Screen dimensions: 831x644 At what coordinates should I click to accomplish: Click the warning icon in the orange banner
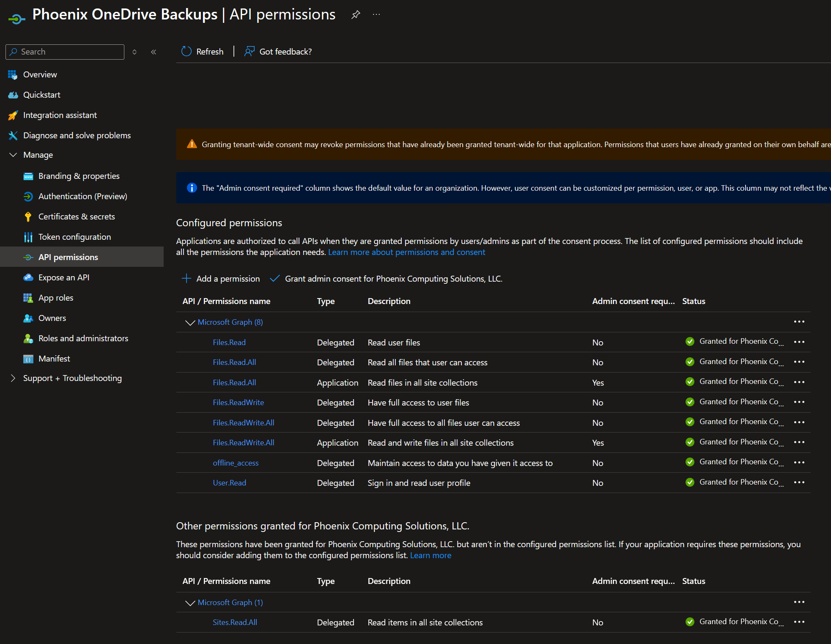point(192,144)
